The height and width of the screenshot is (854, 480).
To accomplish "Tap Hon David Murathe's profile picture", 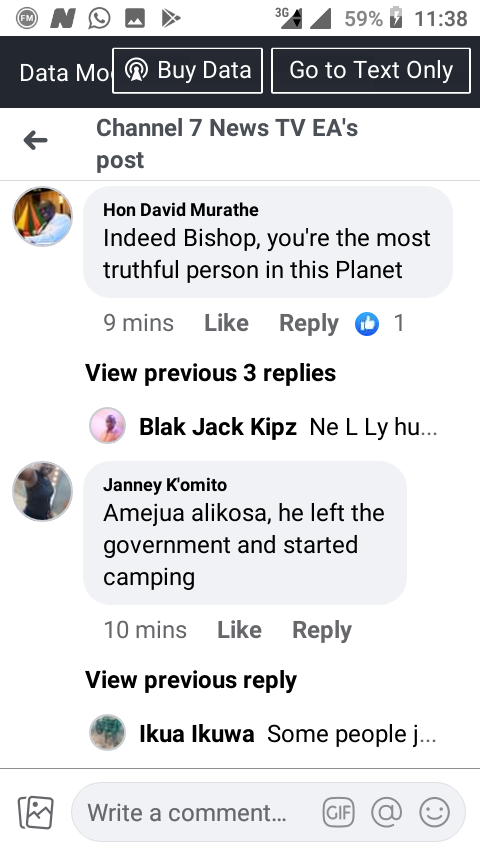I will click(x=42, y=216).
